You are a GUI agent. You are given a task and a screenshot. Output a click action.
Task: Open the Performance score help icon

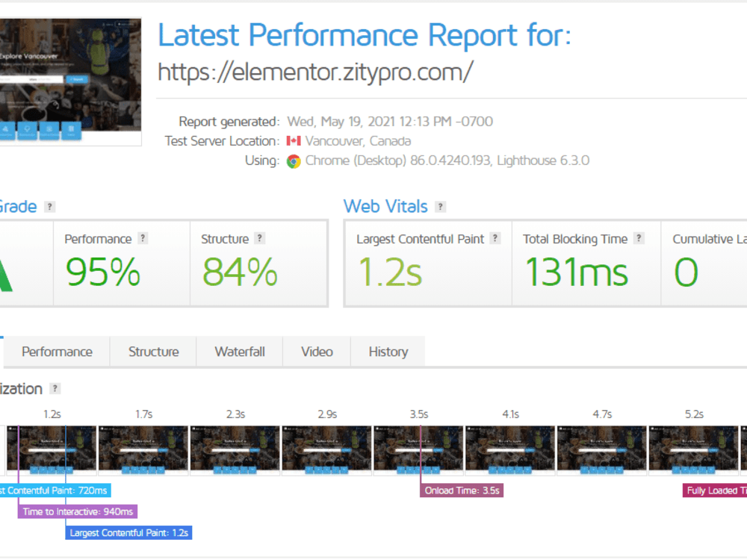143,238
